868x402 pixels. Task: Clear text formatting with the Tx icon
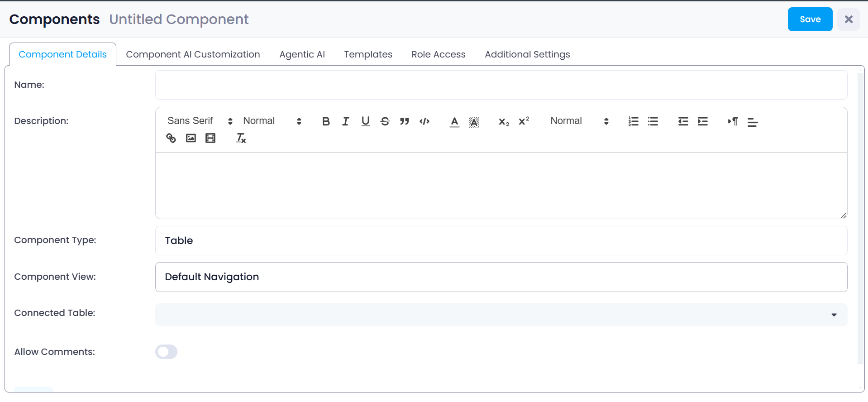coord(241,138)
